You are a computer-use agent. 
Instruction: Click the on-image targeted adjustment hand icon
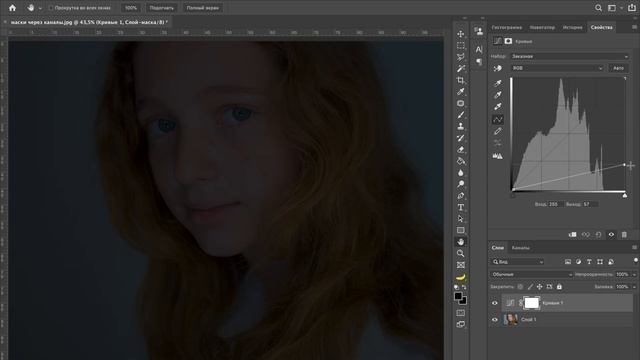(498, 68)
